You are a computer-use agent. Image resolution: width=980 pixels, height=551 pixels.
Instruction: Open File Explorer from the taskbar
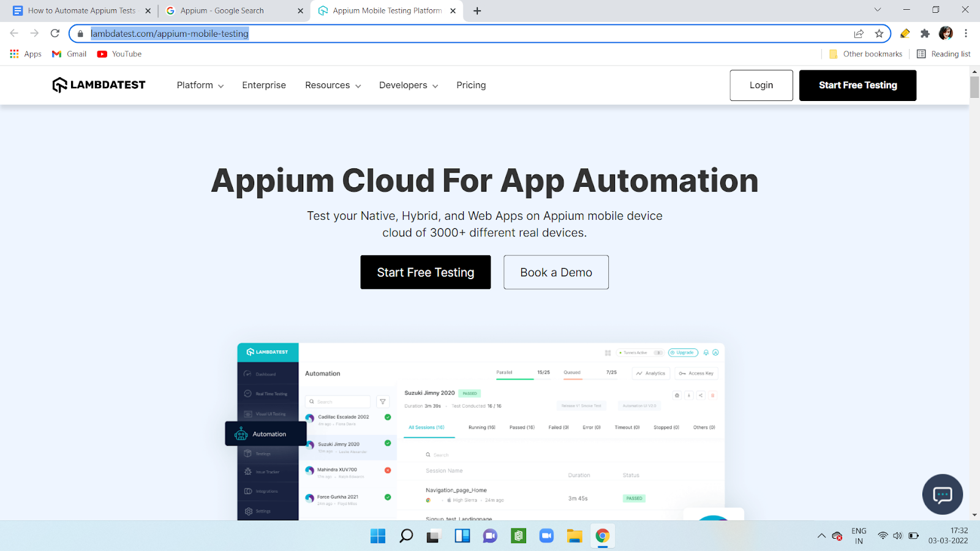tap(575, 536)
